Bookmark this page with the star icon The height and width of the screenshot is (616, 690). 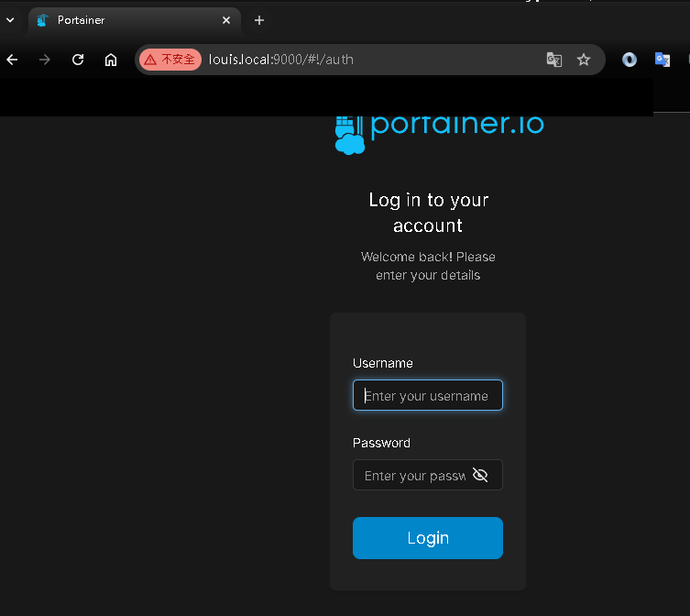coord(584,60)
